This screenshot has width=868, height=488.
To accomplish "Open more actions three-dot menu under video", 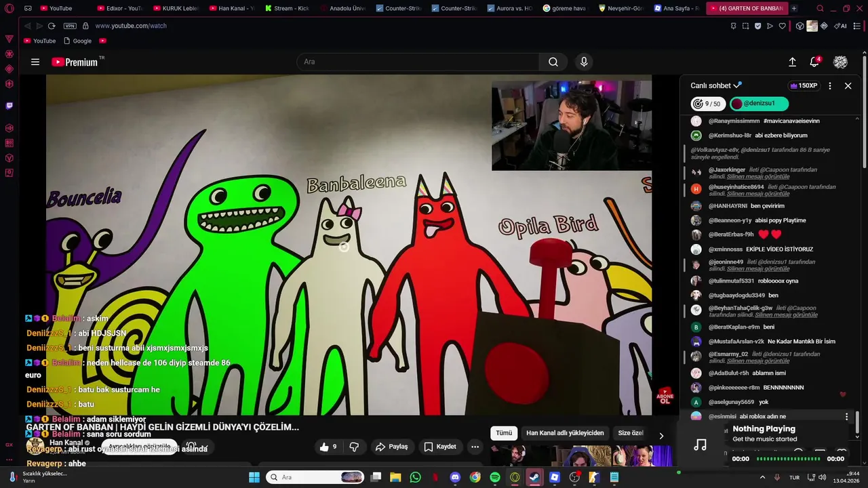I will 475,447.
